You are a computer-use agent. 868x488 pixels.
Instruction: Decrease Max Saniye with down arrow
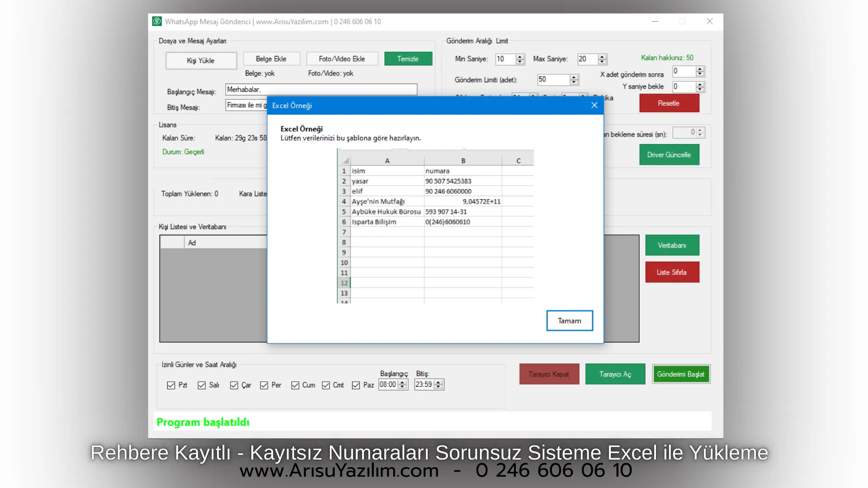(x=602, y=61)
